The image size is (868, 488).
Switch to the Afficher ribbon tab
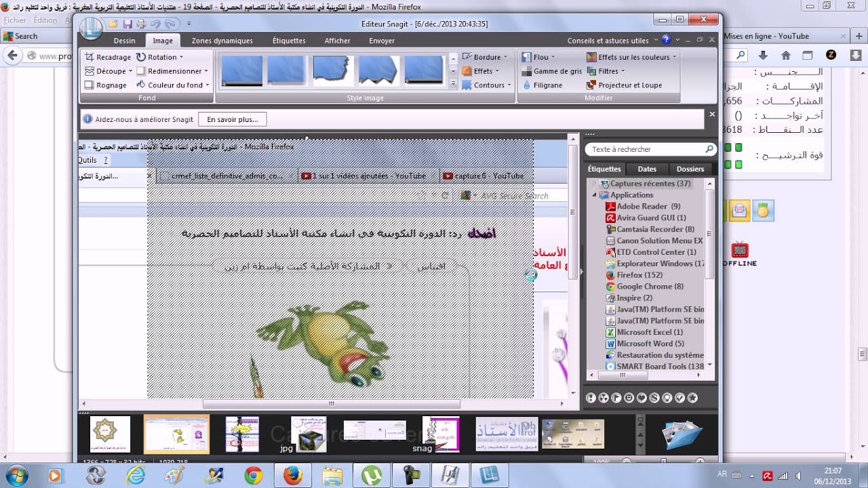337,41
